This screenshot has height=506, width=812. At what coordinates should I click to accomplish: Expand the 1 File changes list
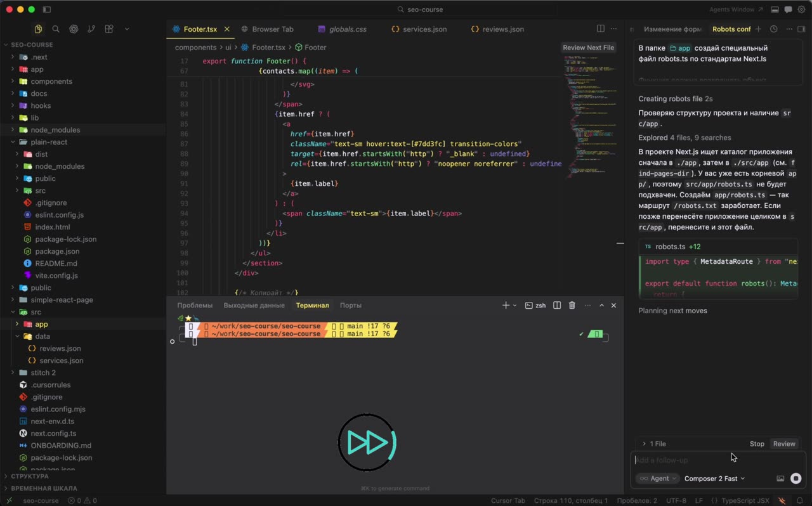(x=653, y=444)
